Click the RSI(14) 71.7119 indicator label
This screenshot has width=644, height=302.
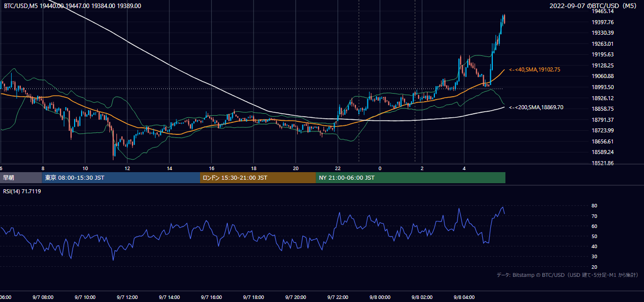tap(22, 191)
